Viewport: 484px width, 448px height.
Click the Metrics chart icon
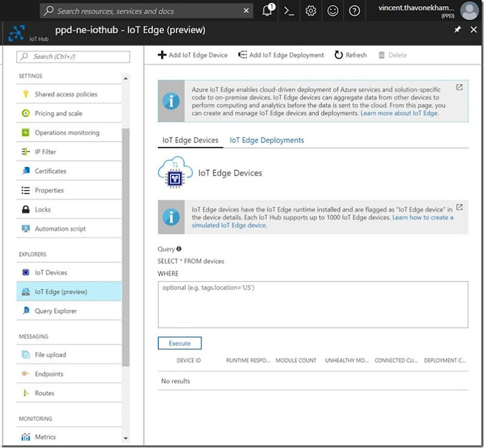click(26, 437)
